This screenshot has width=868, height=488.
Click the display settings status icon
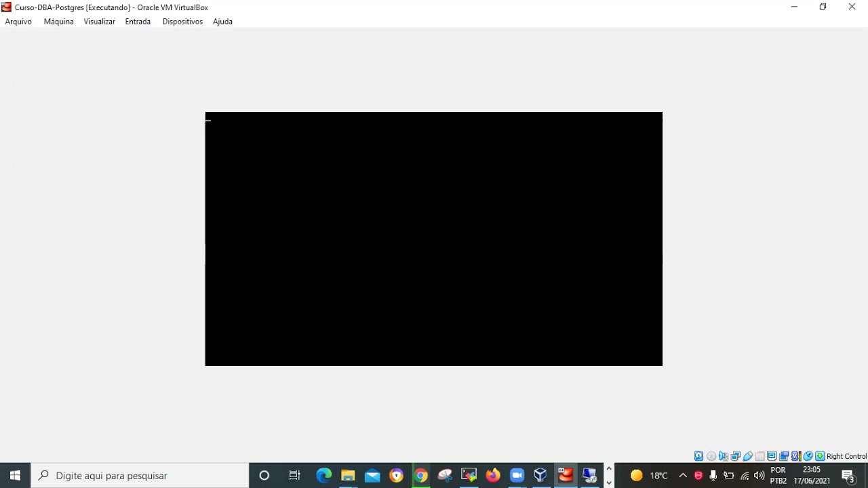(772, 456)
